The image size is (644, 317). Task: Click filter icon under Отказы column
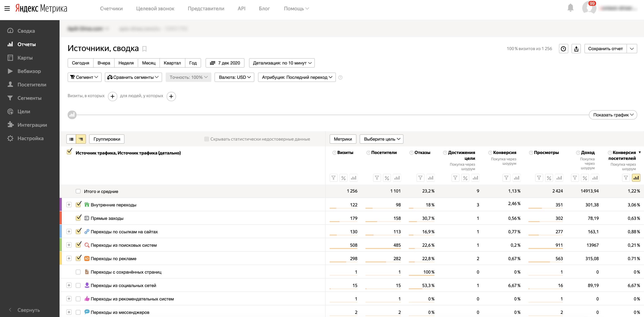(421, 178)
